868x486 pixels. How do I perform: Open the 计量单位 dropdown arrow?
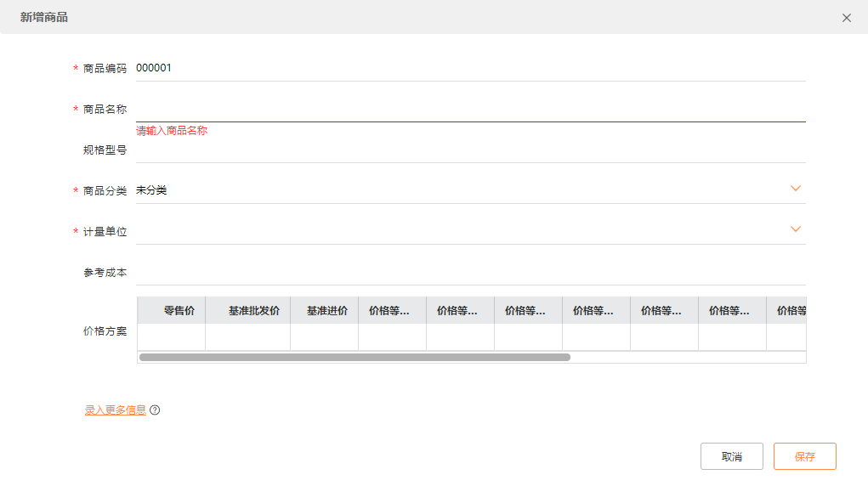click(796, 229)
